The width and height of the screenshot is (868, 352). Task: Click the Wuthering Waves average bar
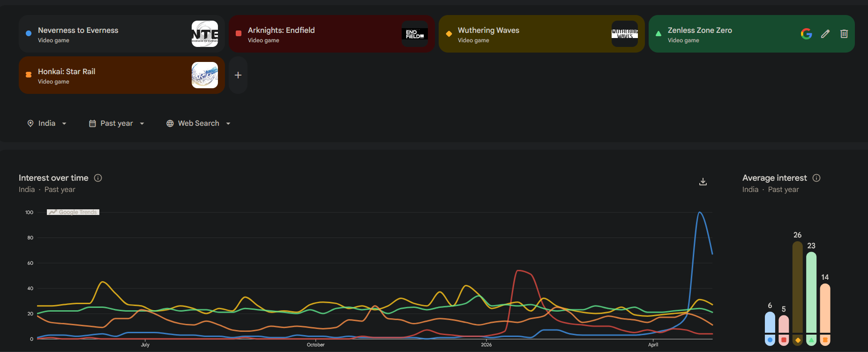coord(798,293)
